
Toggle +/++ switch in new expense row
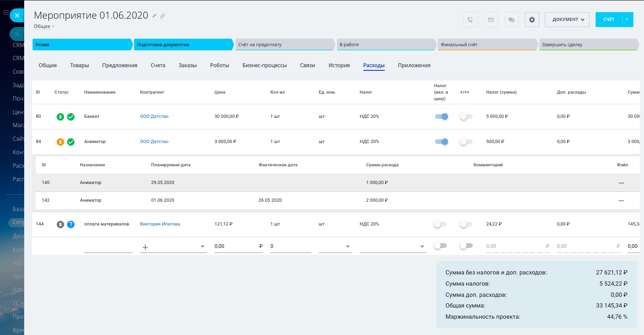pyautogui.click(x=466, y=246)
